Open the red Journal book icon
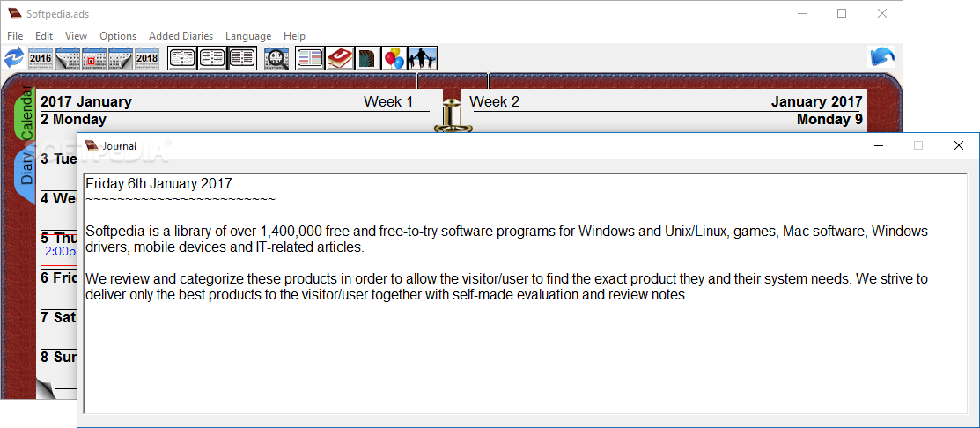The height and width of the screenshot is (428, 980). (340, 58)
